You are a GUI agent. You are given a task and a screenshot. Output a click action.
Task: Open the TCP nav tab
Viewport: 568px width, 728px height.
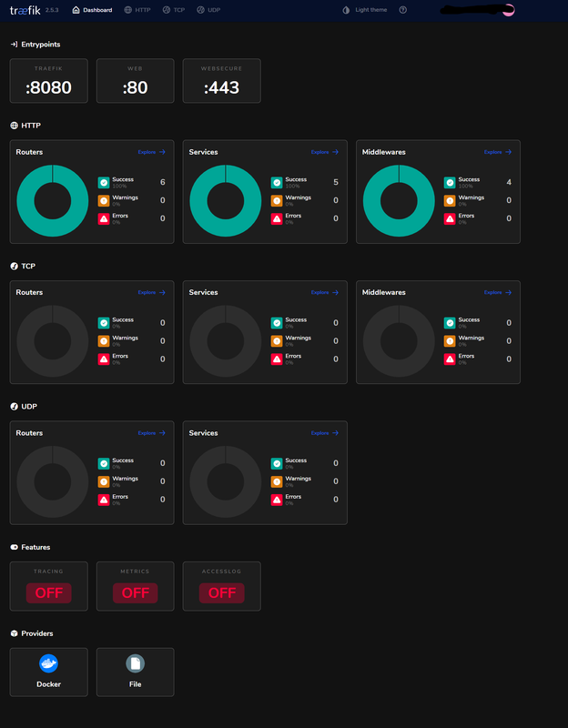[174, 10]
